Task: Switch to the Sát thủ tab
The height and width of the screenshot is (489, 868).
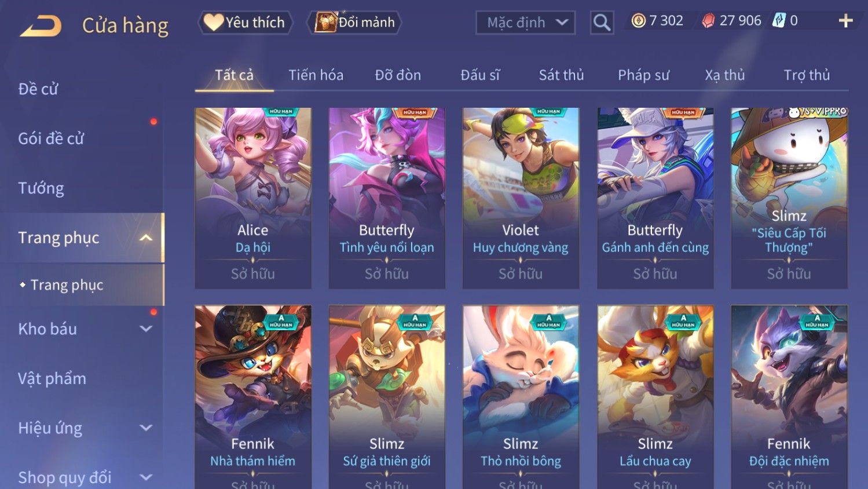Action: coord(561,75)
